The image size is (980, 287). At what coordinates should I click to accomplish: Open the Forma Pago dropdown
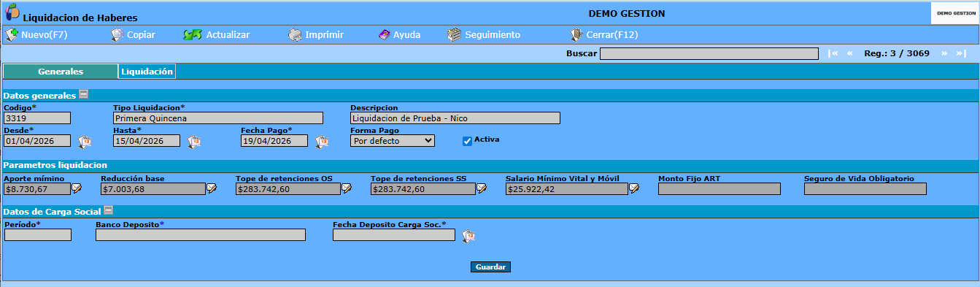(x=393, y=141)
